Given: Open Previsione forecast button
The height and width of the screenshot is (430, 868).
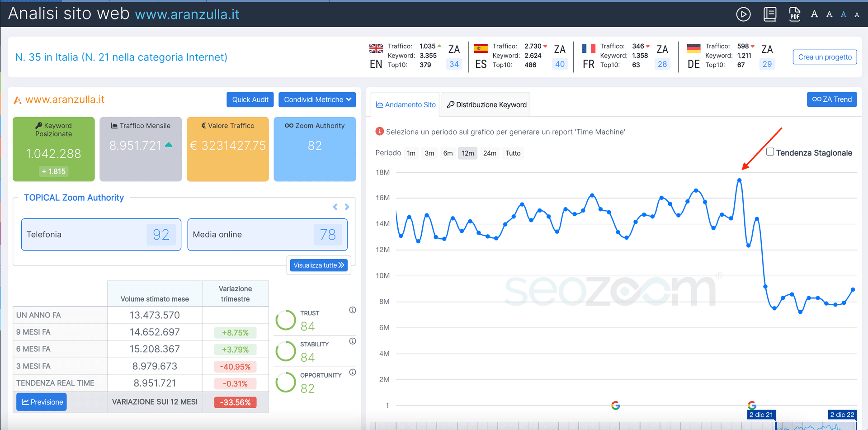Looking at the screenshot, I should (42, 402).
